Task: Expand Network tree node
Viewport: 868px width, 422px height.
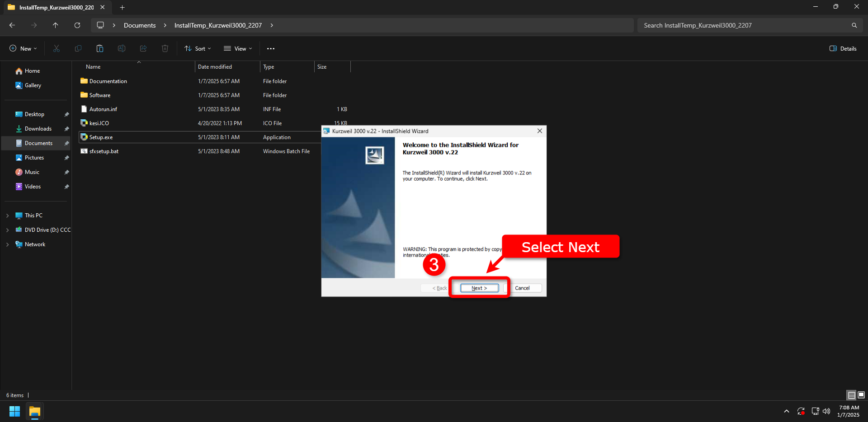Action: click(x=8, y=244)
